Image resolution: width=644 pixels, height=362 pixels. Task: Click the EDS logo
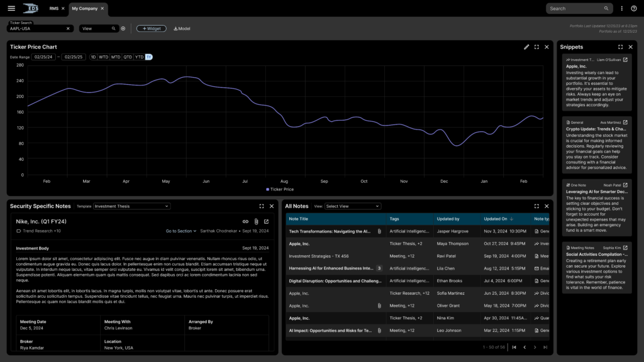click(31, 8)
